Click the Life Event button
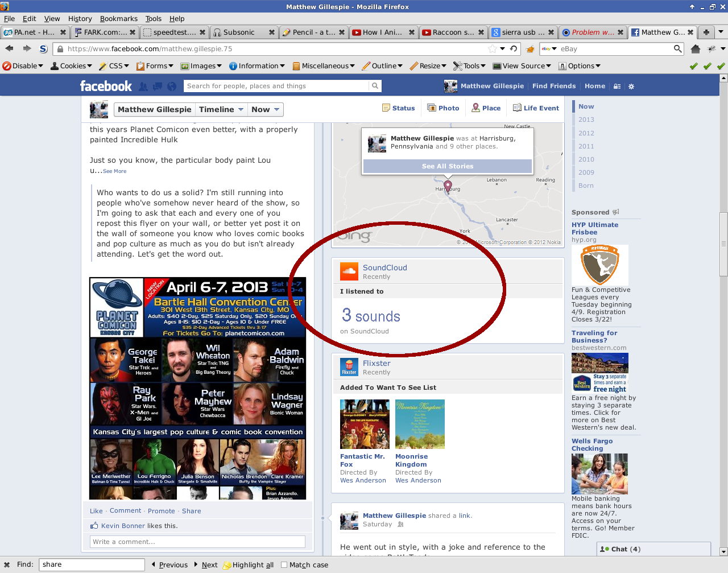Image resolution: width=728 pixels, height=573 pixels. point(536,108)
